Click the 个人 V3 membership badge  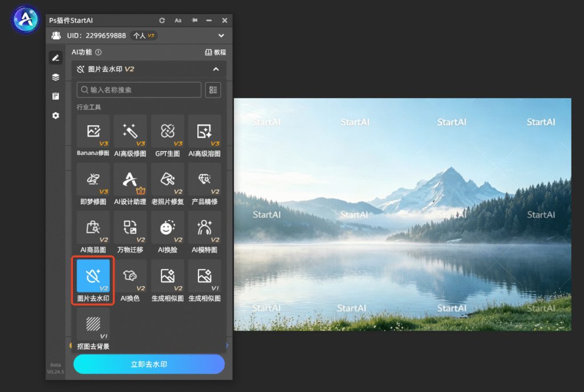[x=144, y=36]
